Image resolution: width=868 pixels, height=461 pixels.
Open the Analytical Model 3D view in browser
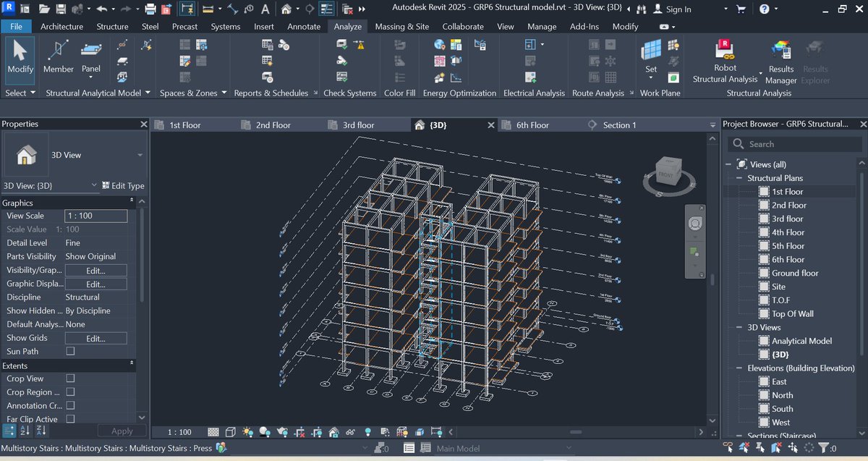[801, 341]
